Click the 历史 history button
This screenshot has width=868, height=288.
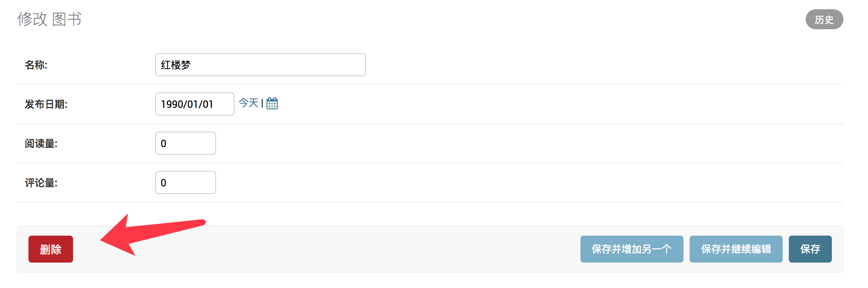[x=824, y=19]
